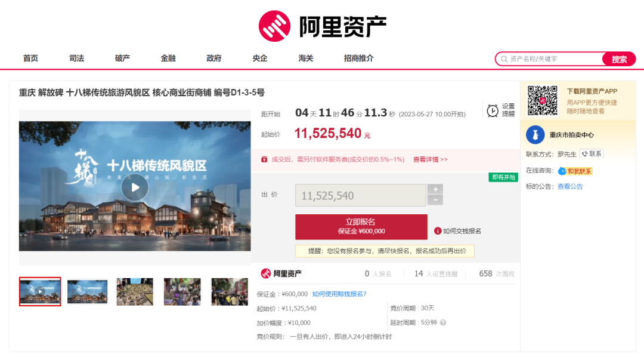
Task: Click the 阿里资产 logo at top
Action: point(323,26)
